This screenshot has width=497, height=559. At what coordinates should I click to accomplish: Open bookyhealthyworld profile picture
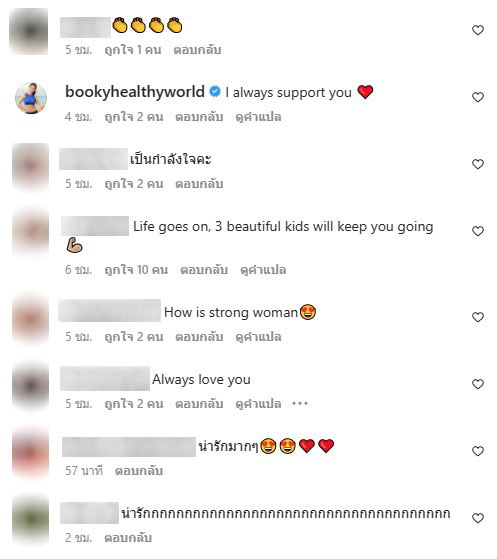(31, 98)
